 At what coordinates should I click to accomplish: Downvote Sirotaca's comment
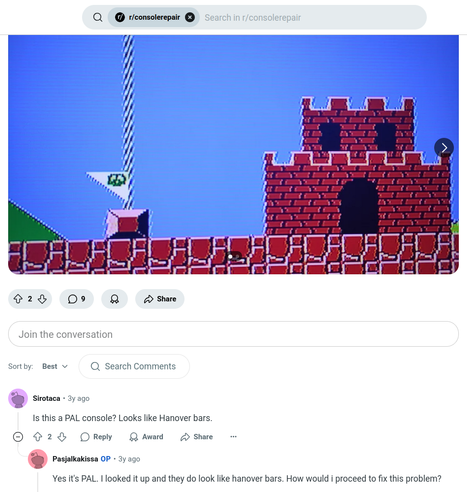62,437
